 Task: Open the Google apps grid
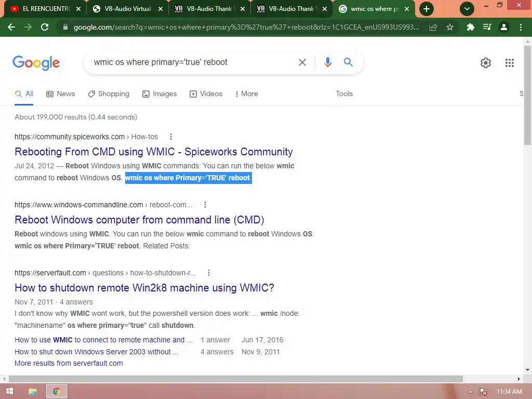click(x=509, y=63)
